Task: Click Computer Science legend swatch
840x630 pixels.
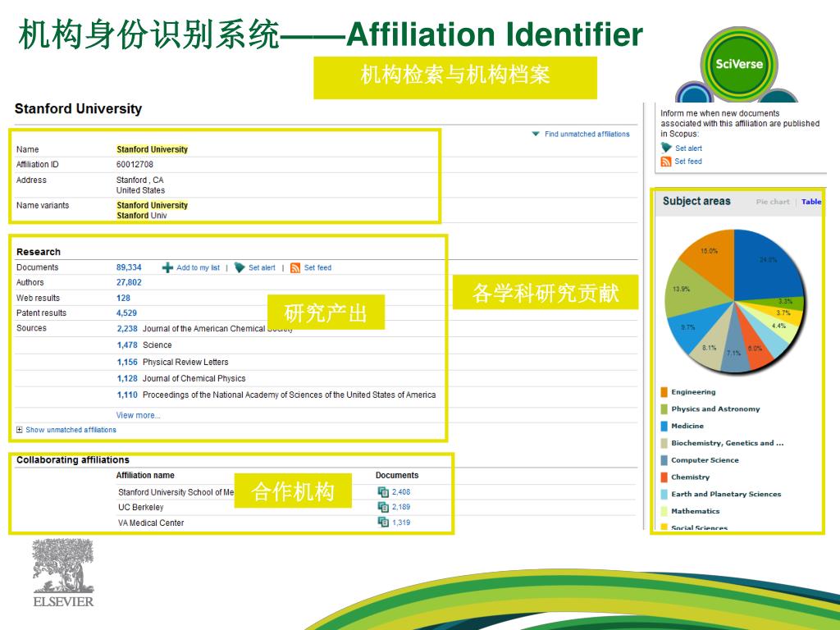Action: (664, 460)
